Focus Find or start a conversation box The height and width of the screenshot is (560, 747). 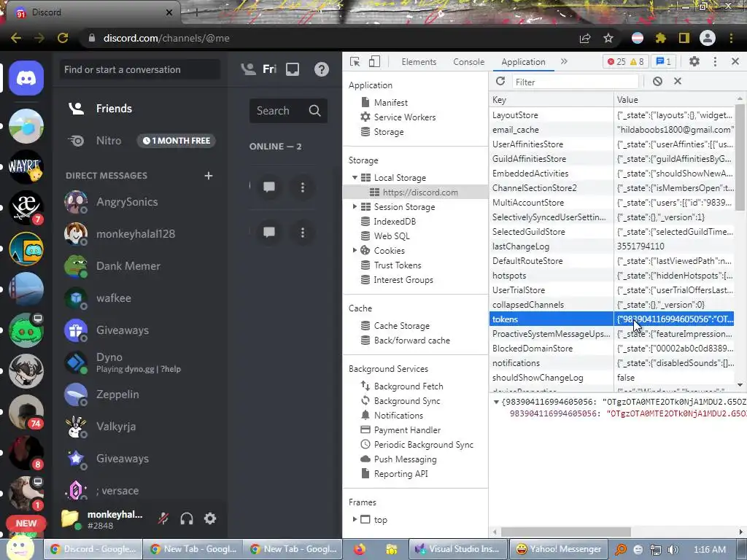click(140, 69)
